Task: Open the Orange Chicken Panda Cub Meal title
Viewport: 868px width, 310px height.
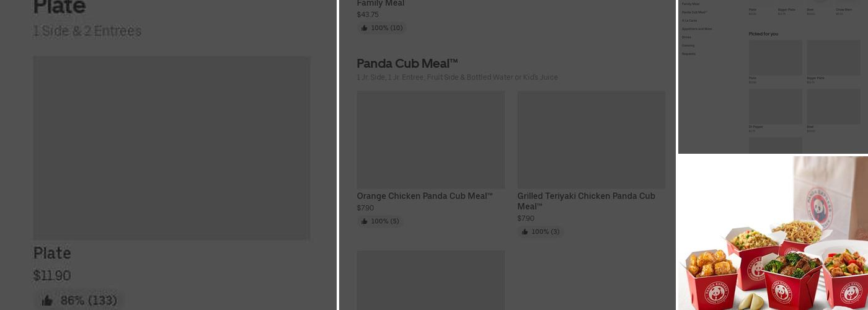Action: point(425,197)
